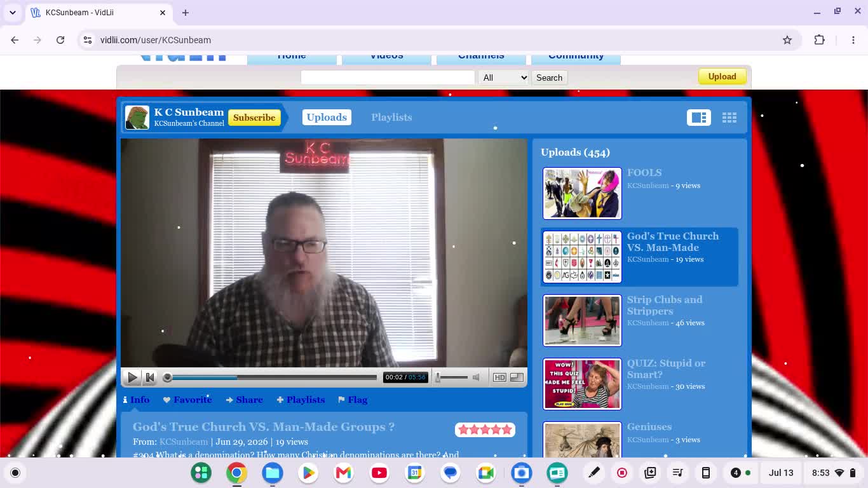868x488 pixels.
Task: Click the skip-to-start button in player
Action: (x=150, y=377)
